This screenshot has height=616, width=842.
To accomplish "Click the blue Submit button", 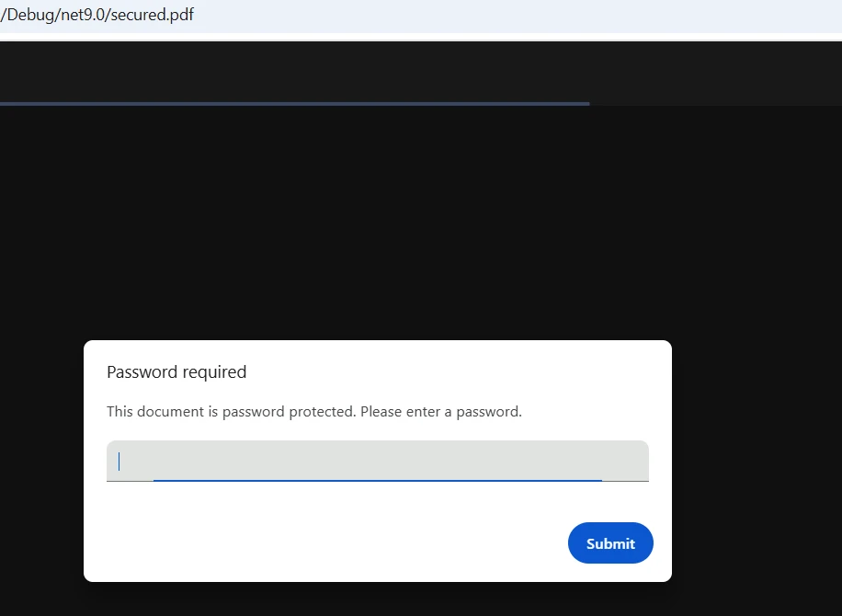I will tap(610, 543).
